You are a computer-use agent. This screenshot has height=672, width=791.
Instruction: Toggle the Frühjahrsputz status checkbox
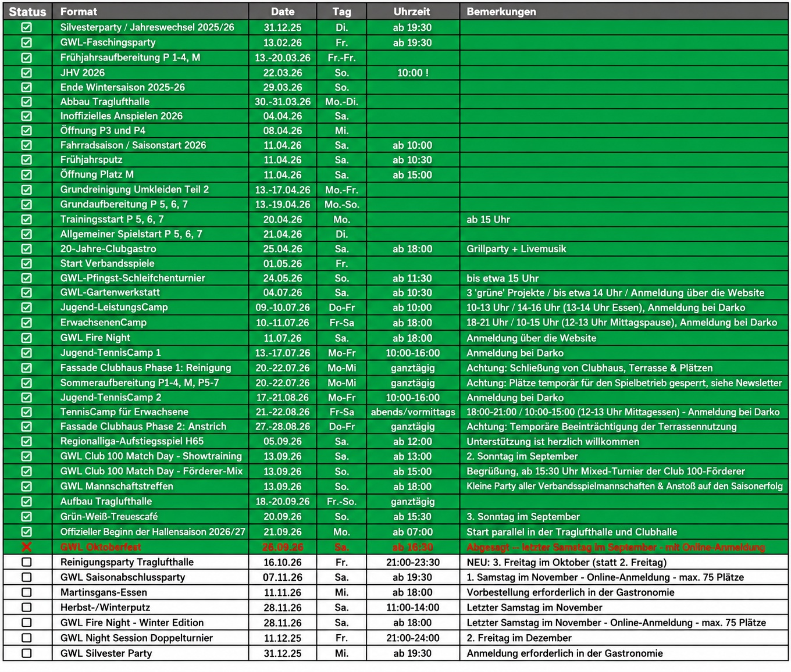coord(27,160)
